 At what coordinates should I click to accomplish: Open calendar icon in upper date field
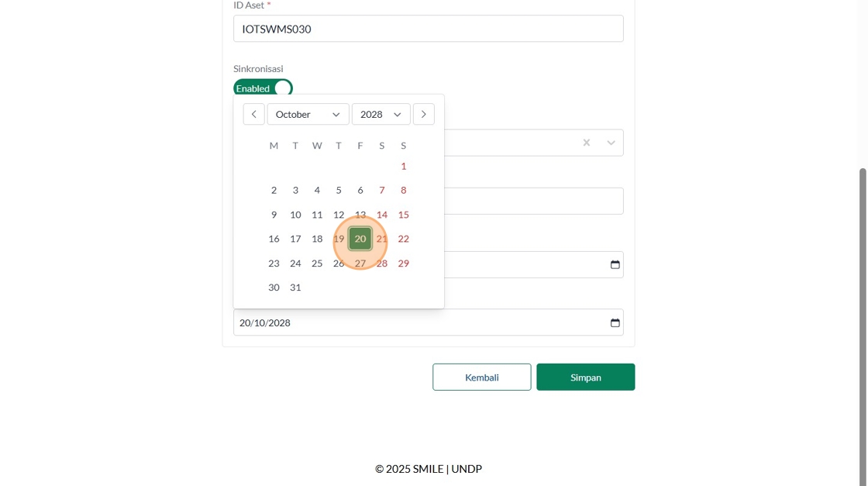pyautogui.click(x=615, y=264)
